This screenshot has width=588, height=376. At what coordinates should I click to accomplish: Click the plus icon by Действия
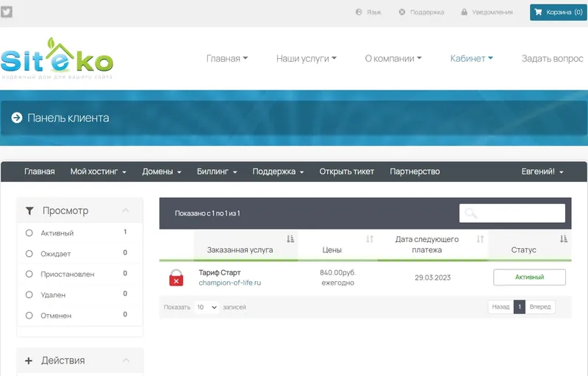29,361
